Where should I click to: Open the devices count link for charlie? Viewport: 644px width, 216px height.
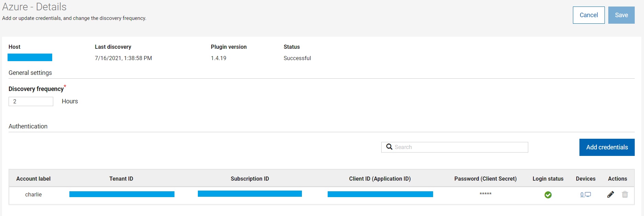582,195
